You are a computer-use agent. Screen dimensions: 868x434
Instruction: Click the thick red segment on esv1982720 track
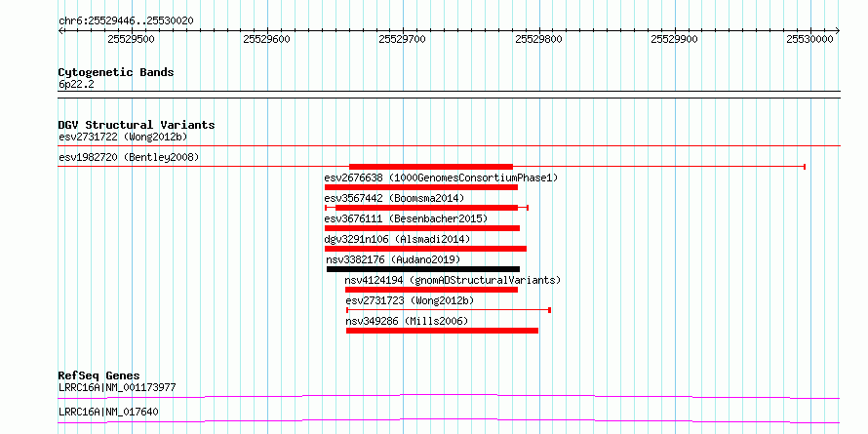431,167
